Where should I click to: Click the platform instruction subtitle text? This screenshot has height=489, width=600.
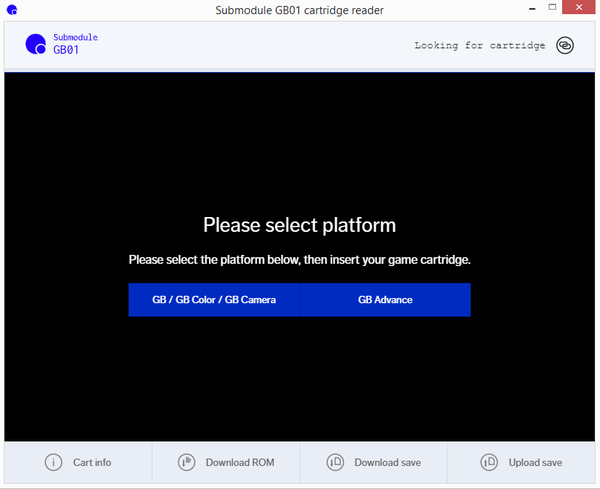point(299,260)
